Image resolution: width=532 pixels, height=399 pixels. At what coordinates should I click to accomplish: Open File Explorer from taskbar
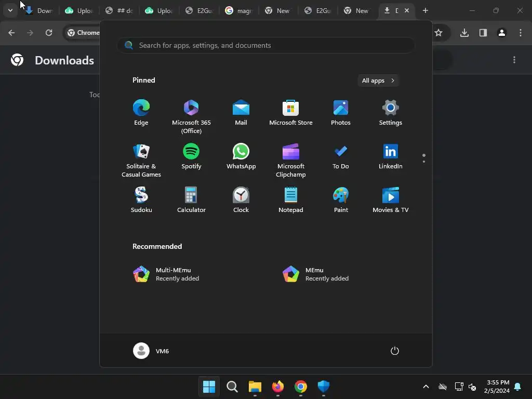pos(255,387)
